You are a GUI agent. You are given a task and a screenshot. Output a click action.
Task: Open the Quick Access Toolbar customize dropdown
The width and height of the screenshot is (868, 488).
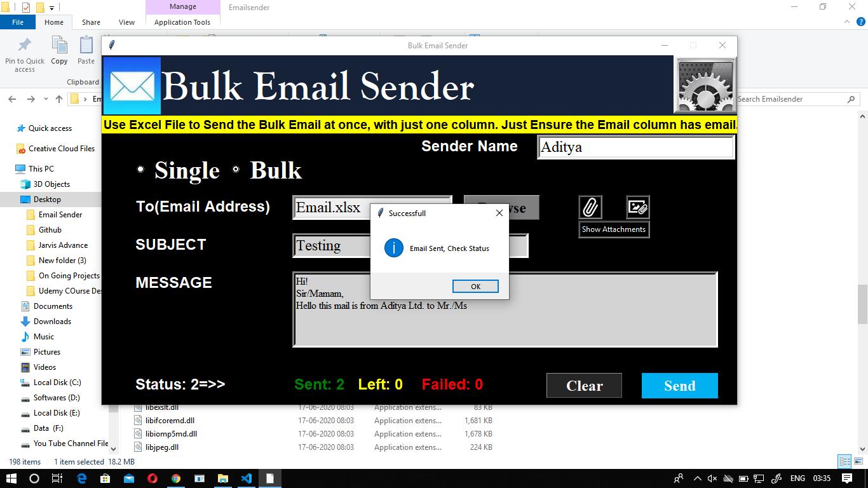52,8
